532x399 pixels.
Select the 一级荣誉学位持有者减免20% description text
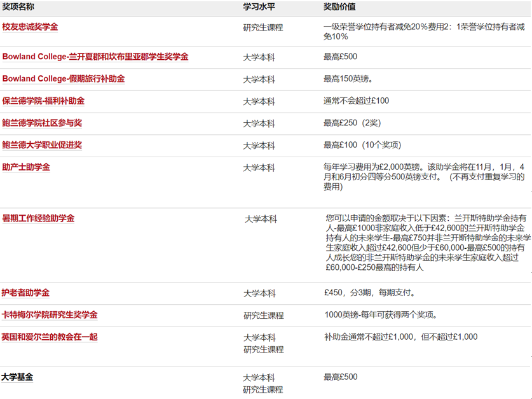(x=424, y=32)
